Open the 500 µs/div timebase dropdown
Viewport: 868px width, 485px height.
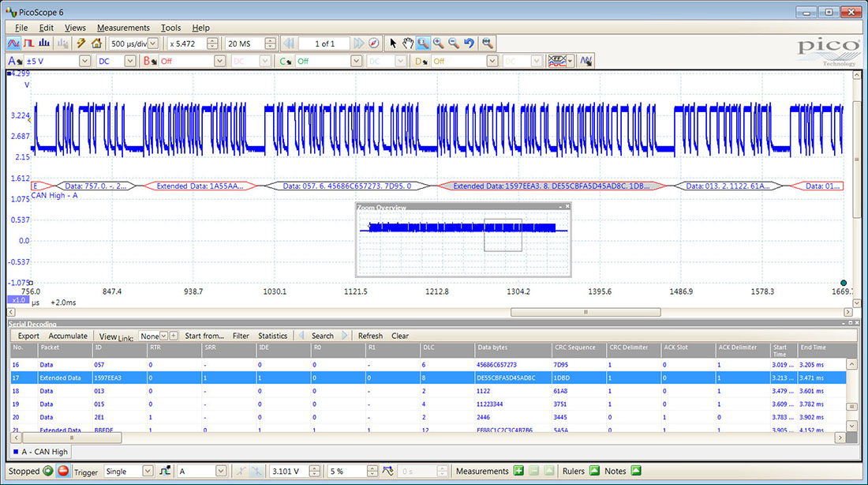click(153, 43)
